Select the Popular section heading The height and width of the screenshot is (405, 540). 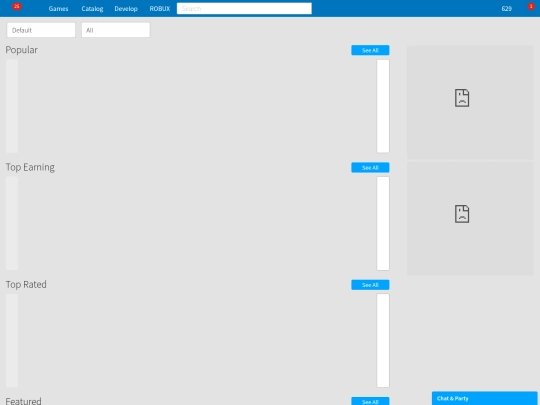click(x=22, y=50)
